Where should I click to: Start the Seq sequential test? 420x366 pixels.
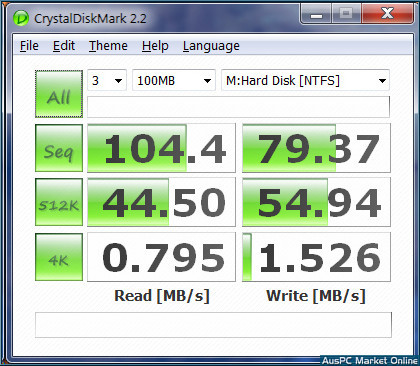coord(59,148)
